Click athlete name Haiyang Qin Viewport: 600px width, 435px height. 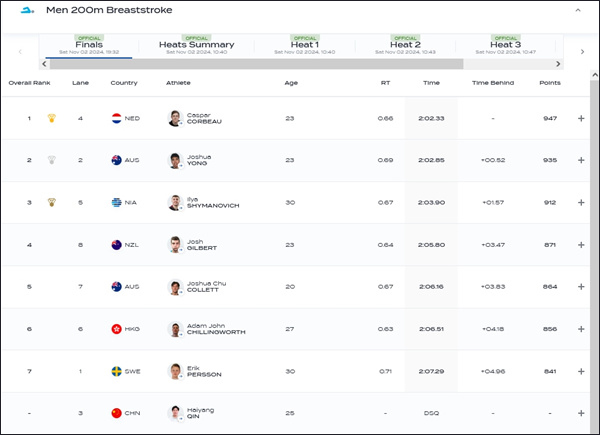(x=202, y=413)
